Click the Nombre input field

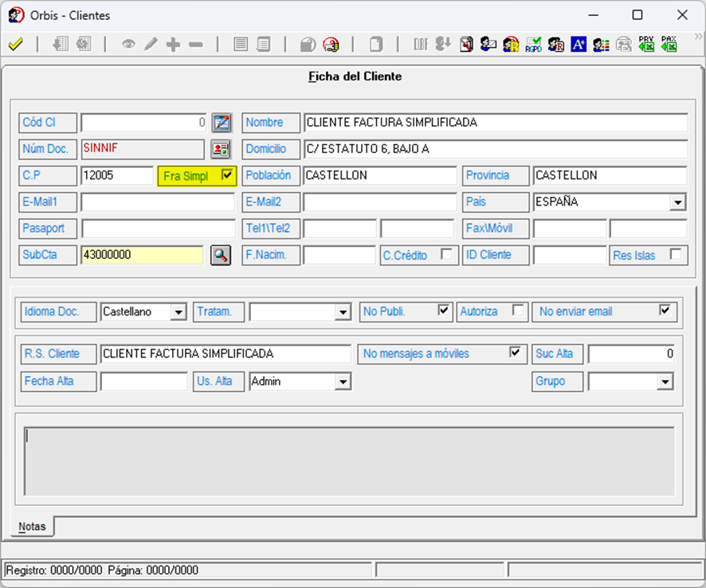click(494, 123)
